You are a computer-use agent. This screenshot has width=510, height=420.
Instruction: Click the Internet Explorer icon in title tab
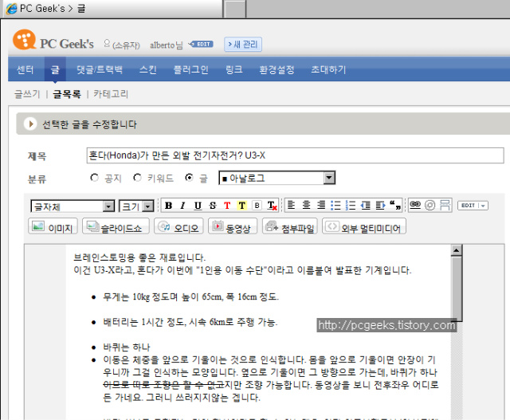click(11, 9)
